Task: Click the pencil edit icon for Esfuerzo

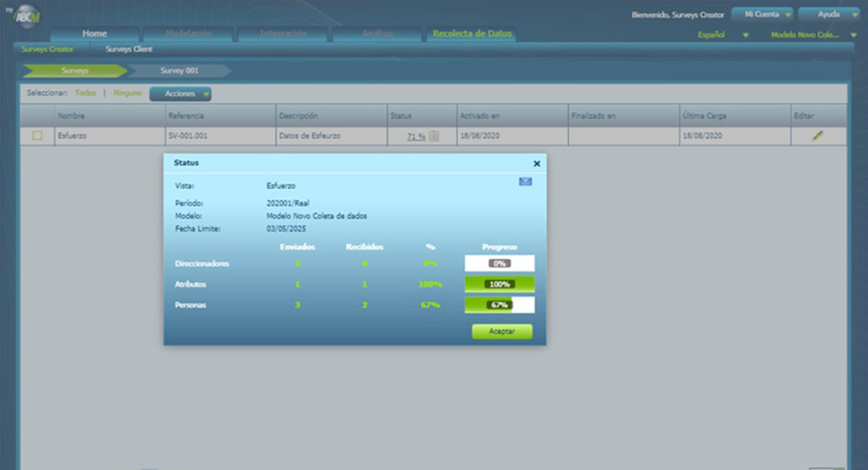Action: (x=818, y=136)
